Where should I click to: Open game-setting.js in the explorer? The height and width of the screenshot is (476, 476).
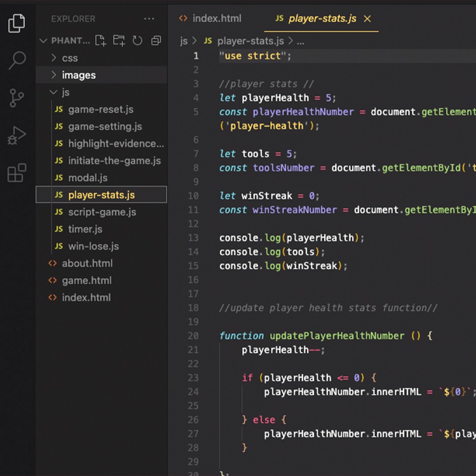point(101,126)
